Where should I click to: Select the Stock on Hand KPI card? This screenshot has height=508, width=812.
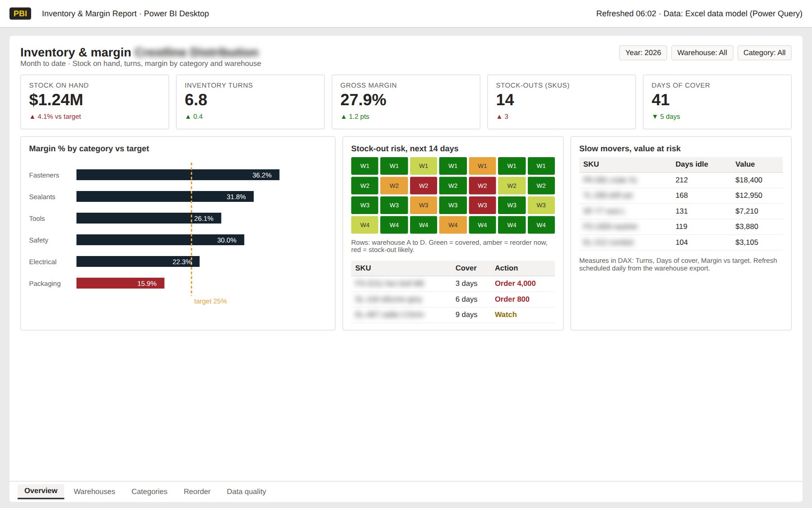pos(95,102)
